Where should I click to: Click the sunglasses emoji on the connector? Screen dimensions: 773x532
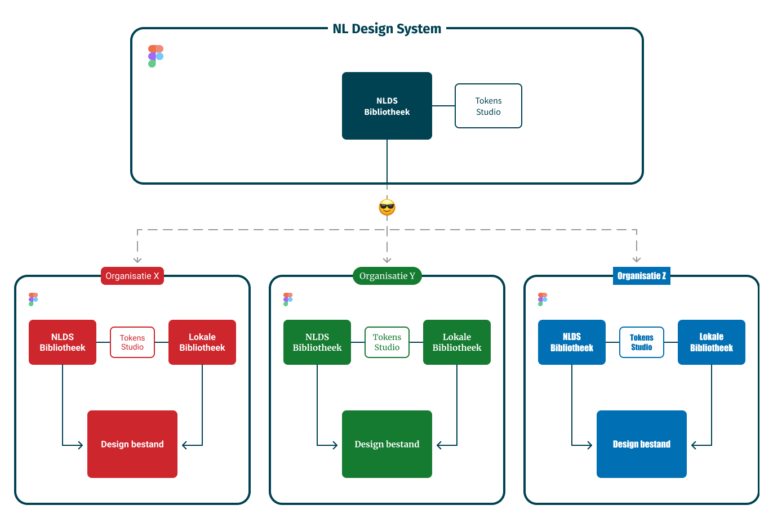(387, 207)
